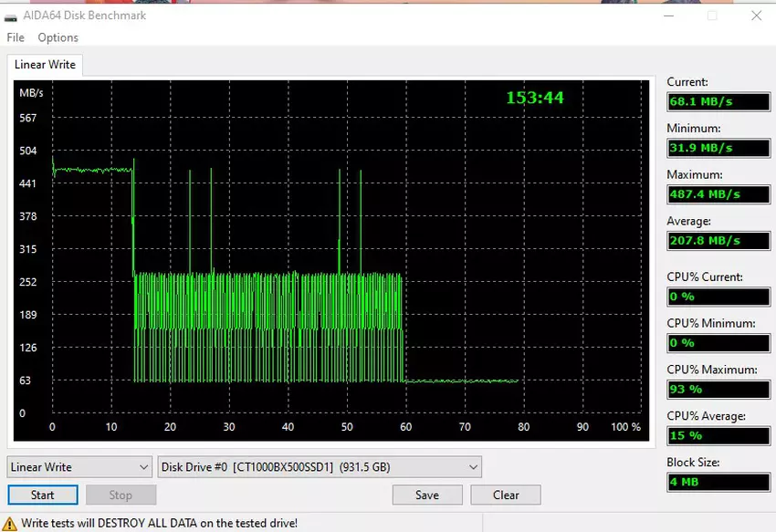
Task: Expand the Linear Write test type dropdown
Action: [79, 467]
